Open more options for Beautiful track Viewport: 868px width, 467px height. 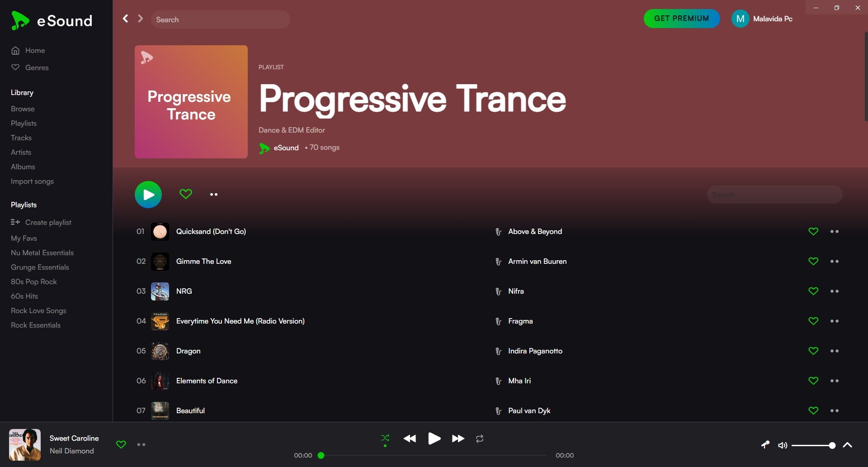835,410
